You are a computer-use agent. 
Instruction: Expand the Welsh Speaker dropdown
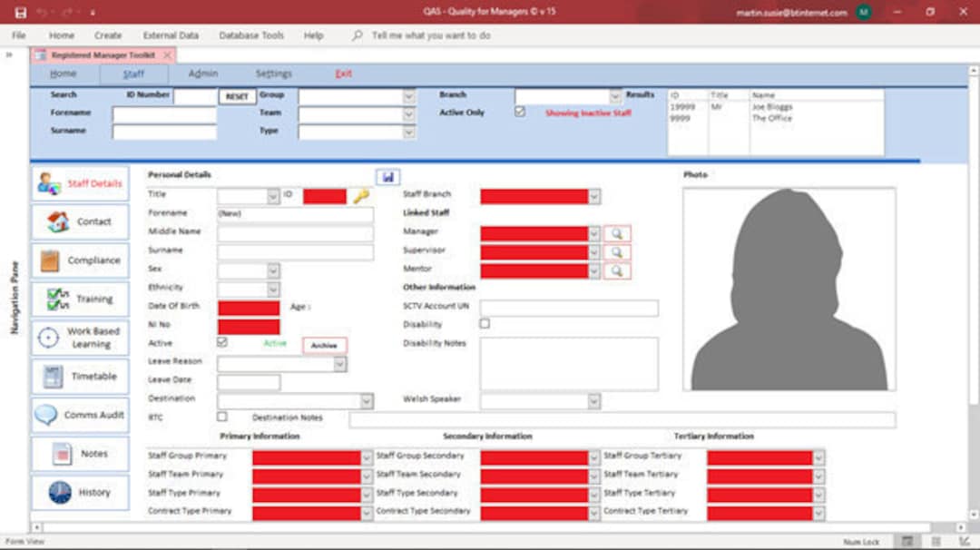pyautogui.click(x=594, y=400)
